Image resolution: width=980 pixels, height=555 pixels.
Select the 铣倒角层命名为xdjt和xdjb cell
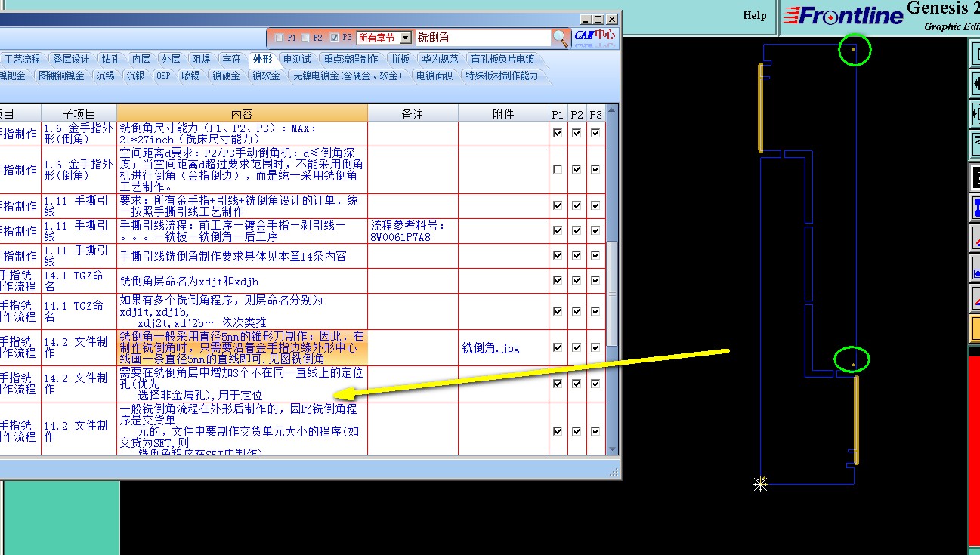243,280
